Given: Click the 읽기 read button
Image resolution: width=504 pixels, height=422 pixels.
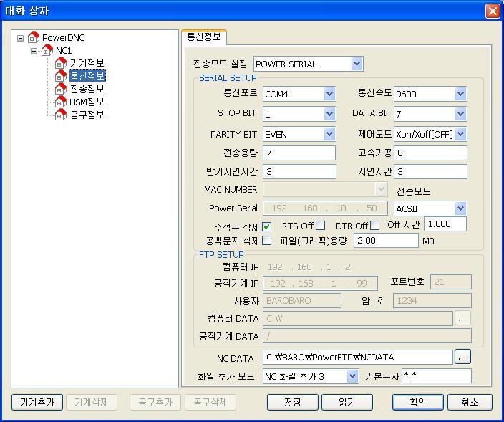Looking at the screenshot, I should click(347, 402).
